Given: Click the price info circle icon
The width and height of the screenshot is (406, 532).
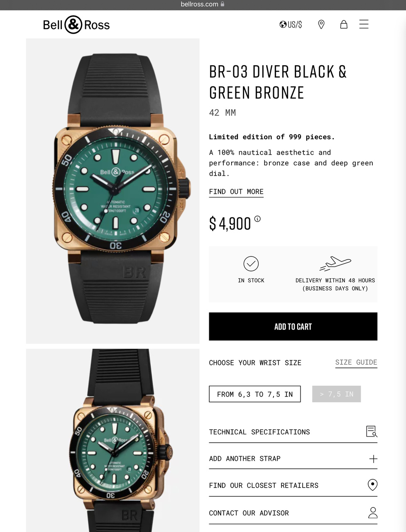Looking at the screenshot, I should point(257,219).
